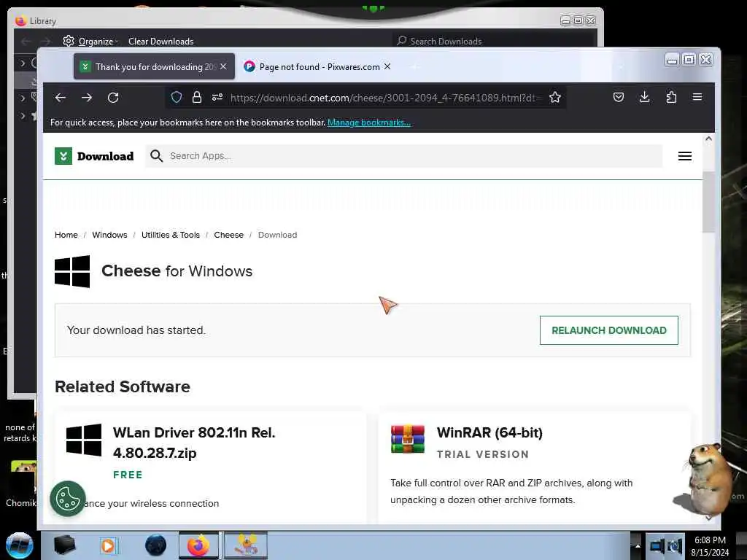Click Windows logo beside Cheese heading
Screen dimensions: 747x560
click(72, 271)
